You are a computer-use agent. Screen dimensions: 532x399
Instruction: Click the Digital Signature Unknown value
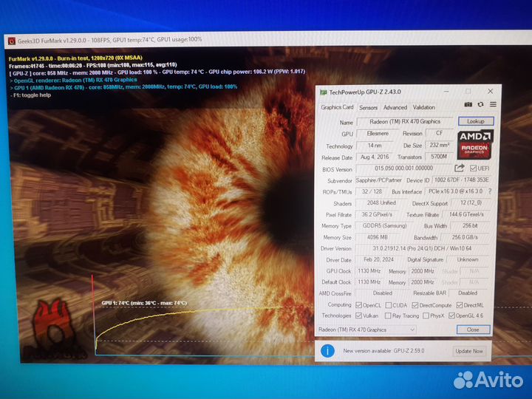pos(468,259)
